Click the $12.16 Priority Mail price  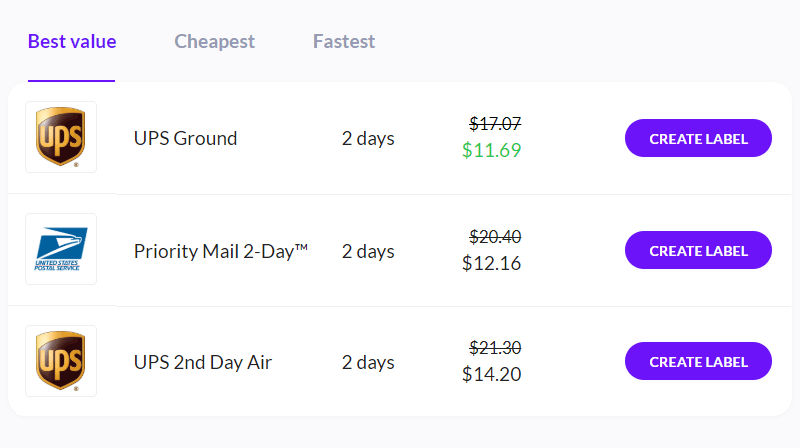point(491,263)
